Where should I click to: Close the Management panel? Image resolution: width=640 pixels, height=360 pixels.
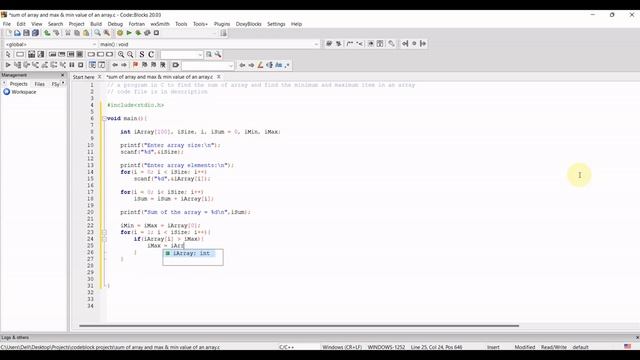click(62, 75)
